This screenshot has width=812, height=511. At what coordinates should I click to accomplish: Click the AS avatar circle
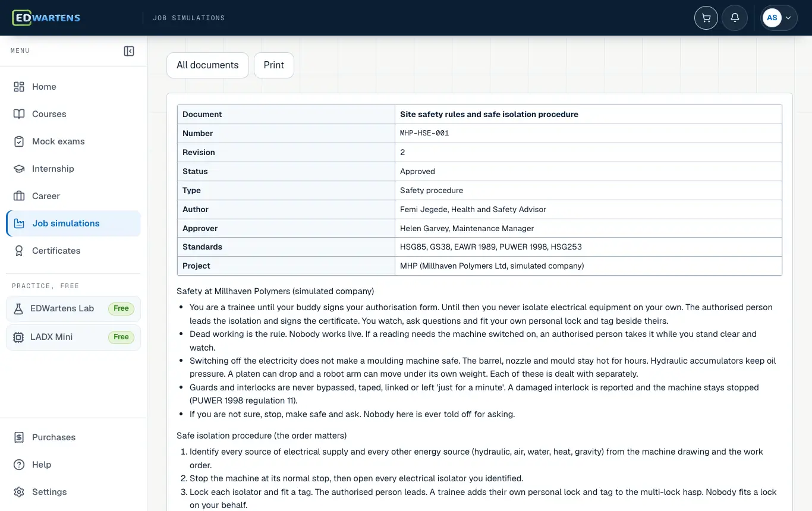[x=772, y=18]
